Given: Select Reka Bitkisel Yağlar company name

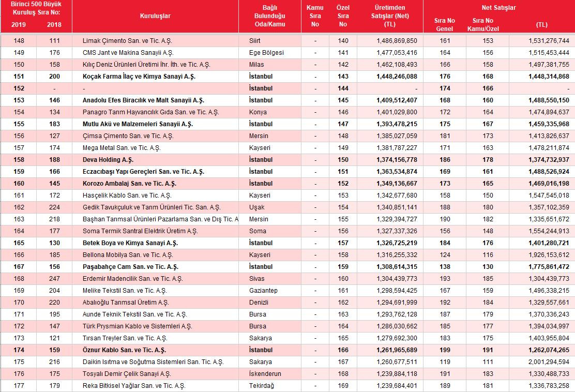Looking at the screenshot, I should [x=134, y=386].
